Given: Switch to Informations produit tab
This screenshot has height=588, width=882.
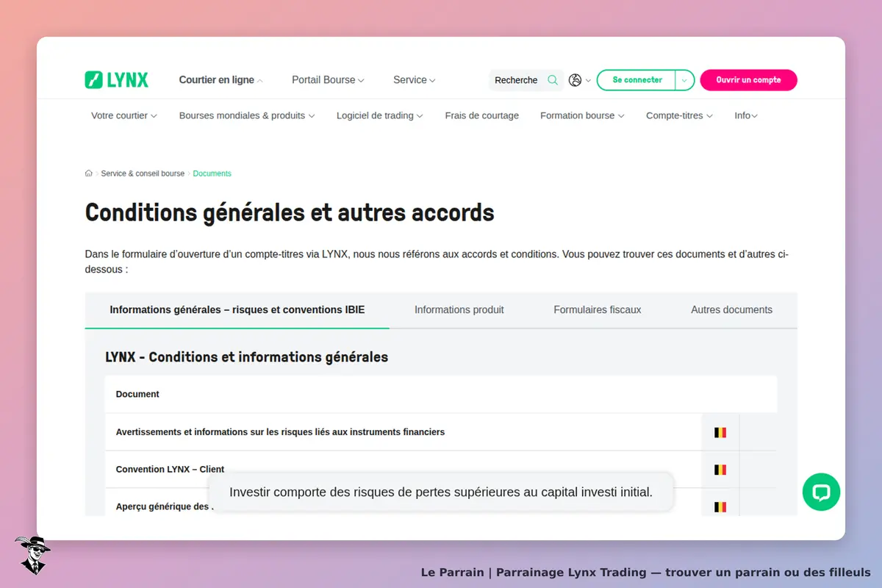Looking at the screenshot, I should click(x=459, y=310).
